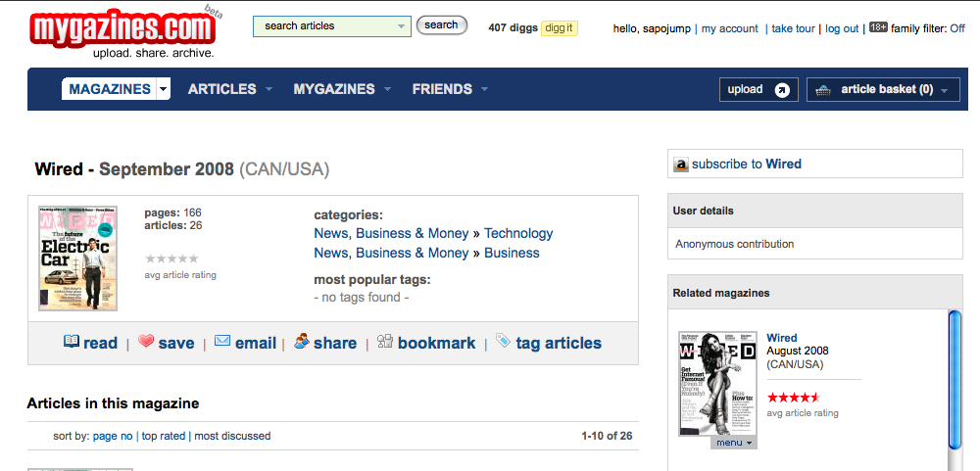The height and width of the screenshot is (471, 980).
Task: Click the Amazon icon beside subscribe to Wired
Action: [681, 165]
